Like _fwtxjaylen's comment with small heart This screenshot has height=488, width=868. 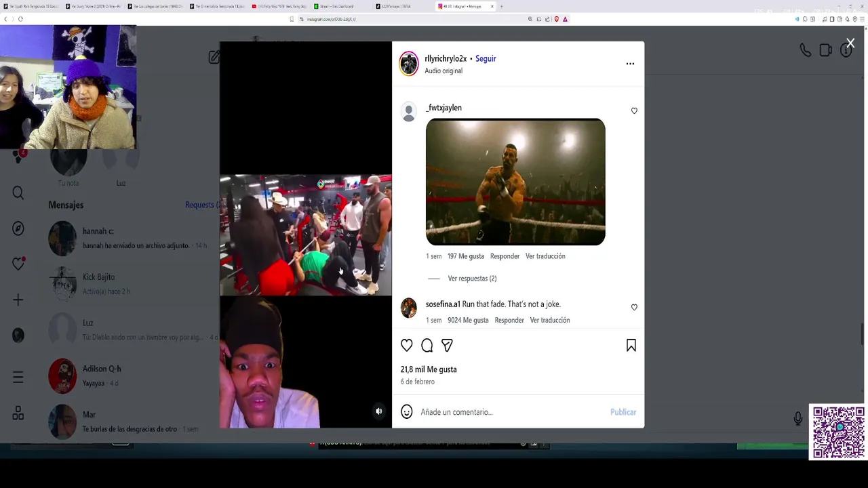click(x=634, y=110)
